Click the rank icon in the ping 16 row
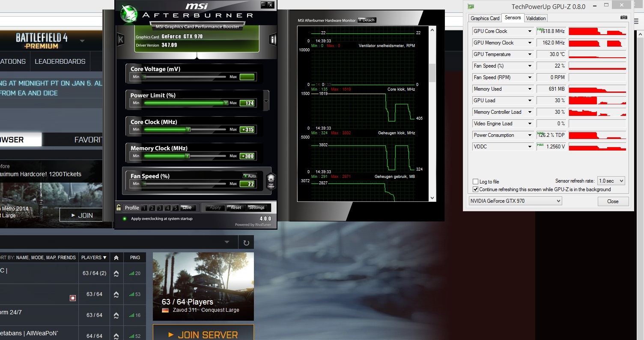 116,315
